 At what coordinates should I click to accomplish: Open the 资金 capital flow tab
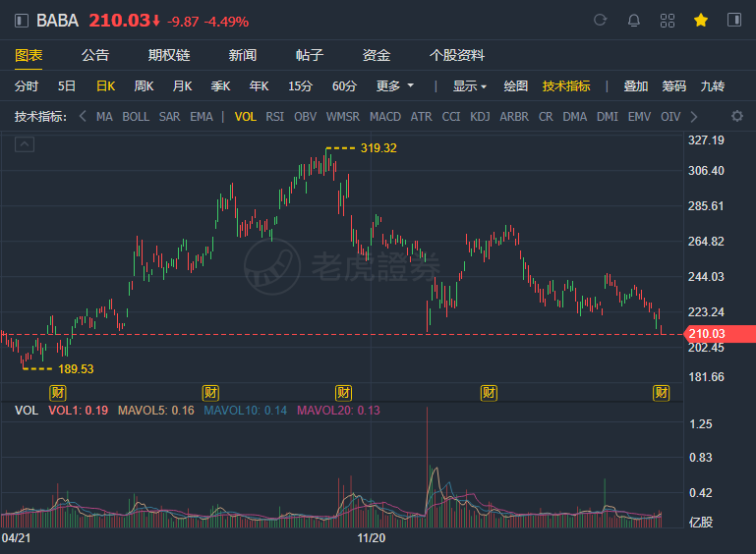(x=377, y=55)
